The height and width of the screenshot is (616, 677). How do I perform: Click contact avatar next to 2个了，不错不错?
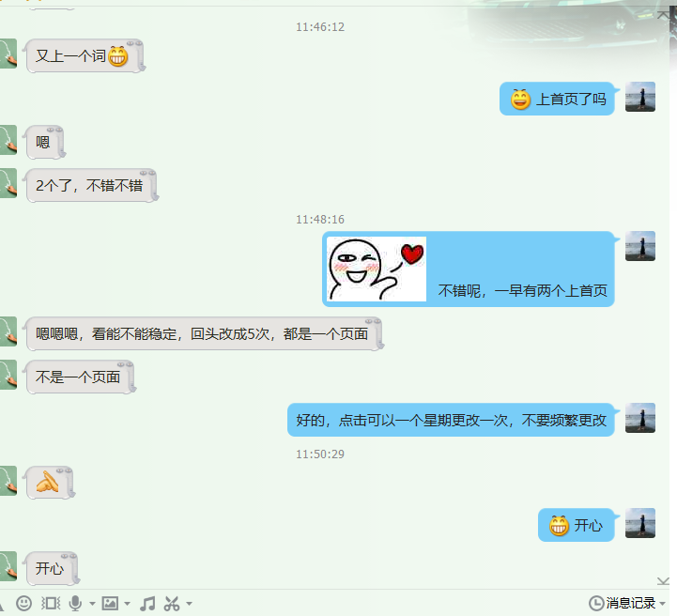click(x=8, y=183)
